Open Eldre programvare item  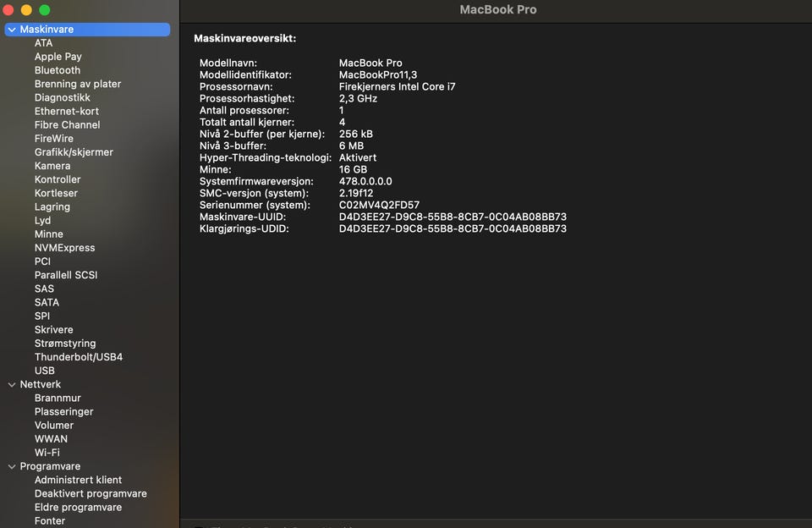(x=78, y=508)
